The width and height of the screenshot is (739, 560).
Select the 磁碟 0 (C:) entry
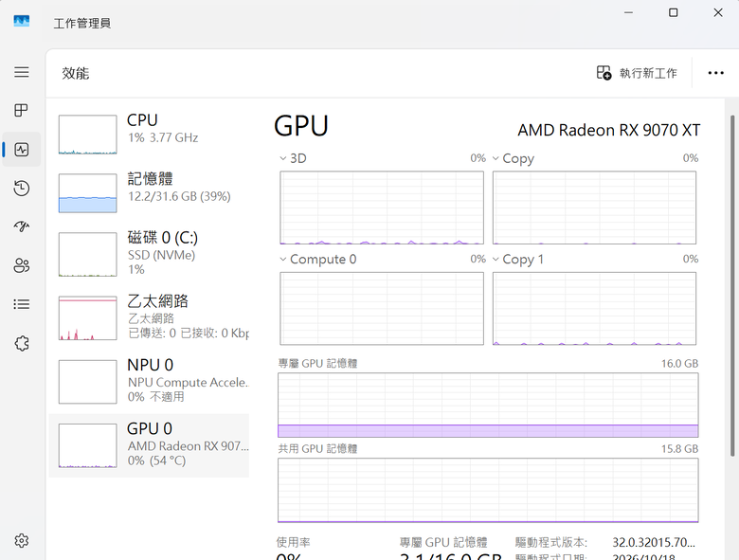149,254
